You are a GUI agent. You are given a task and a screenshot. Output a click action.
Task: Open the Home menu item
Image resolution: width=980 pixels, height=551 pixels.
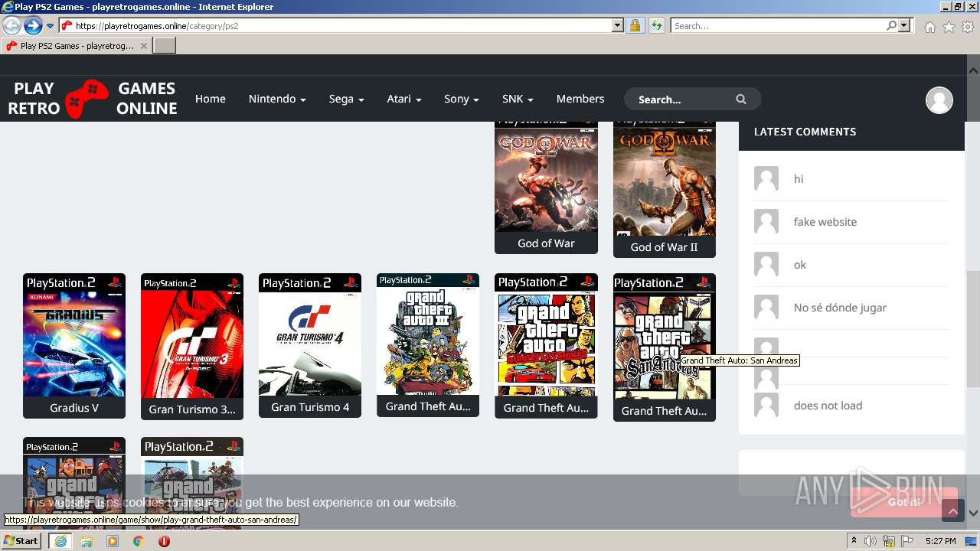click(x=210, y=99)
